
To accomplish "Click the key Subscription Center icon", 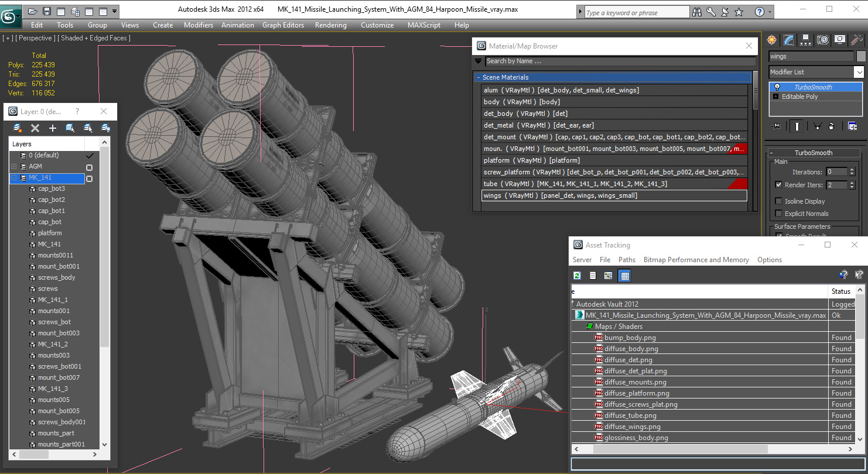I will point(711,12).
